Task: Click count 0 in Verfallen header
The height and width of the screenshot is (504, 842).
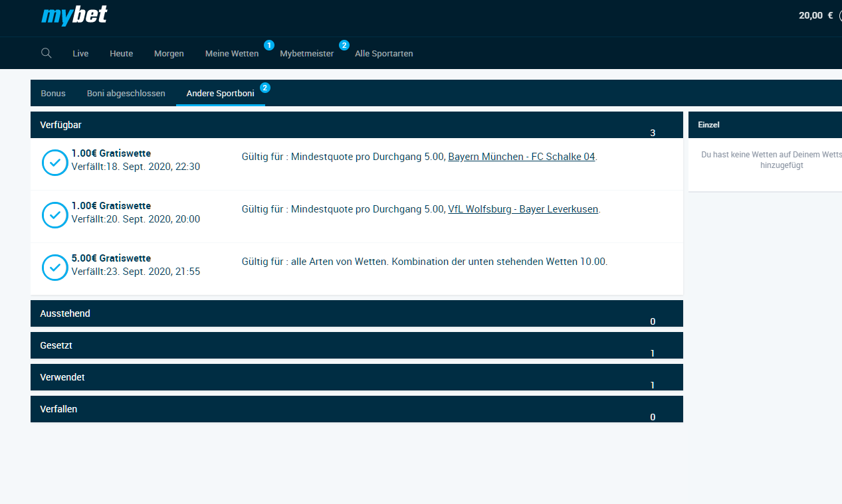Action: (653, 417)
